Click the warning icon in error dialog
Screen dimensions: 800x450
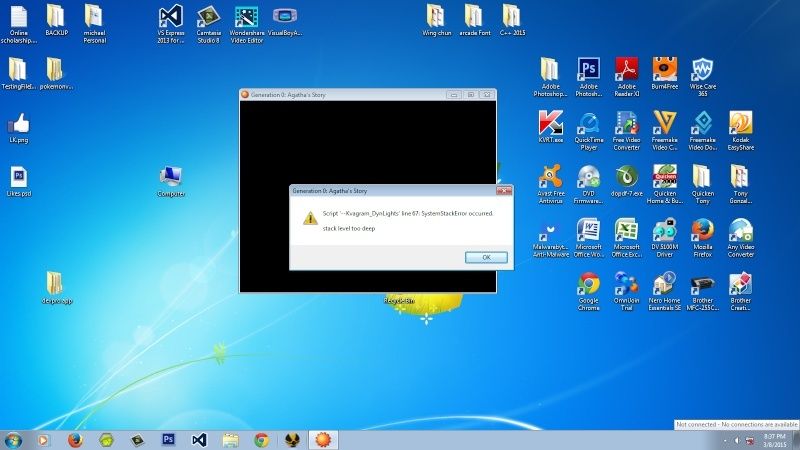(x=310, y=218)
